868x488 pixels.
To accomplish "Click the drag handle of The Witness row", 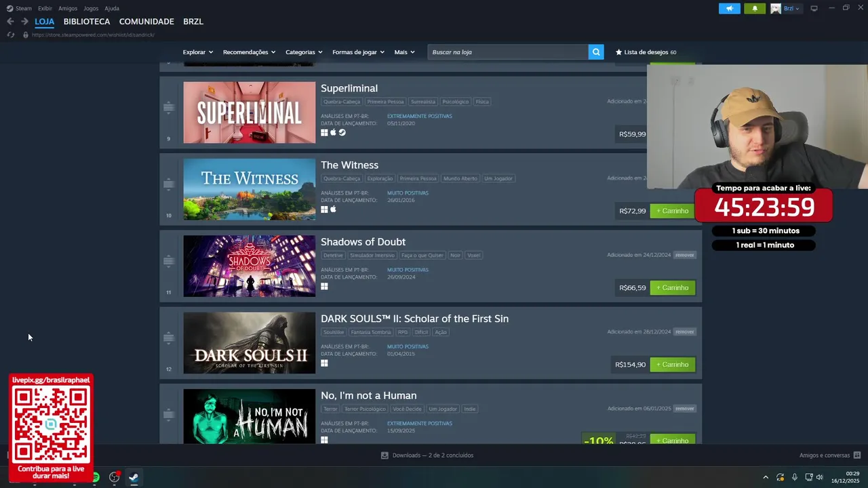I will point(169,184).
